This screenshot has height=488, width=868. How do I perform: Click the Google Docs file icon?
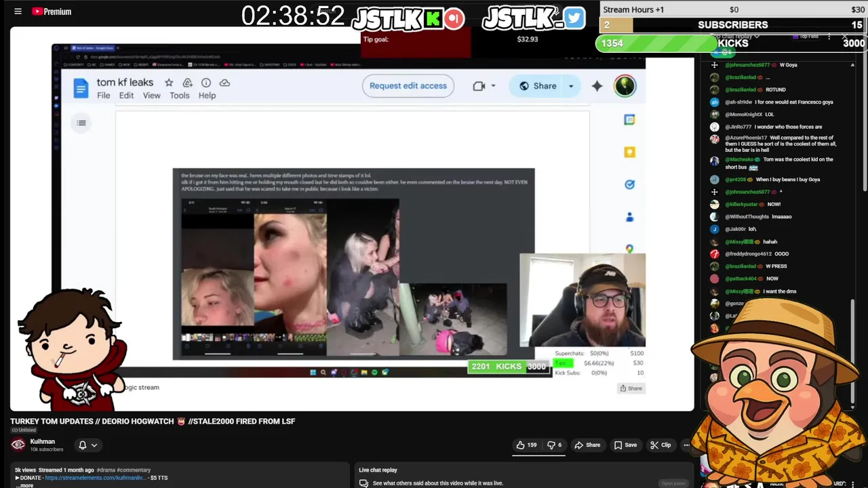coord(81,88)
